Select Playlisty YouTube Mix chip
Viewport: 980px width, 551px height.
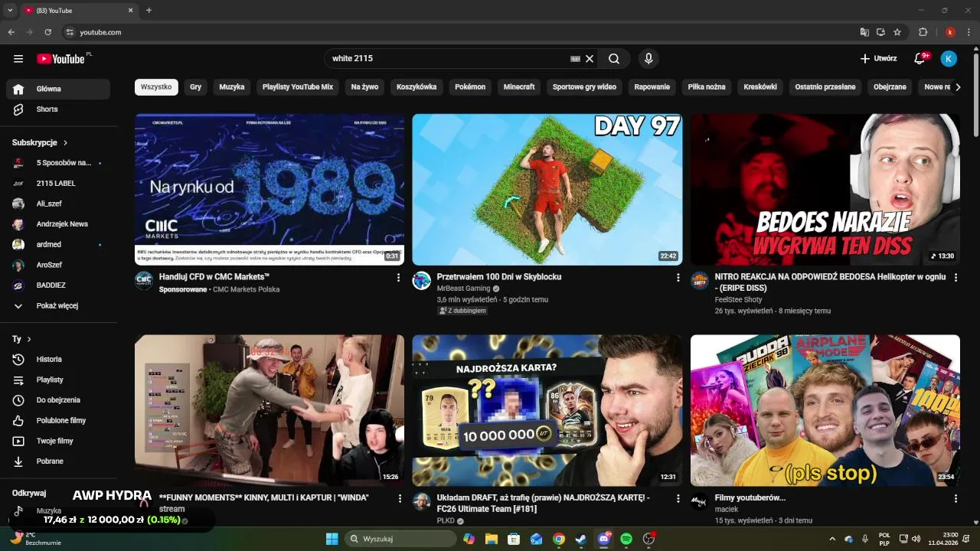pos(298,87)
